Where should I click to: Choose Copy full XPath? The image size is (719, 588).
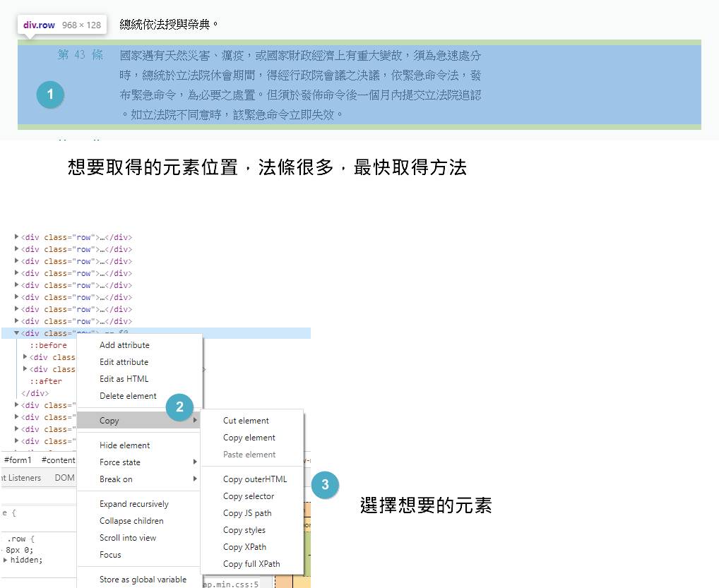click(251, 564)
